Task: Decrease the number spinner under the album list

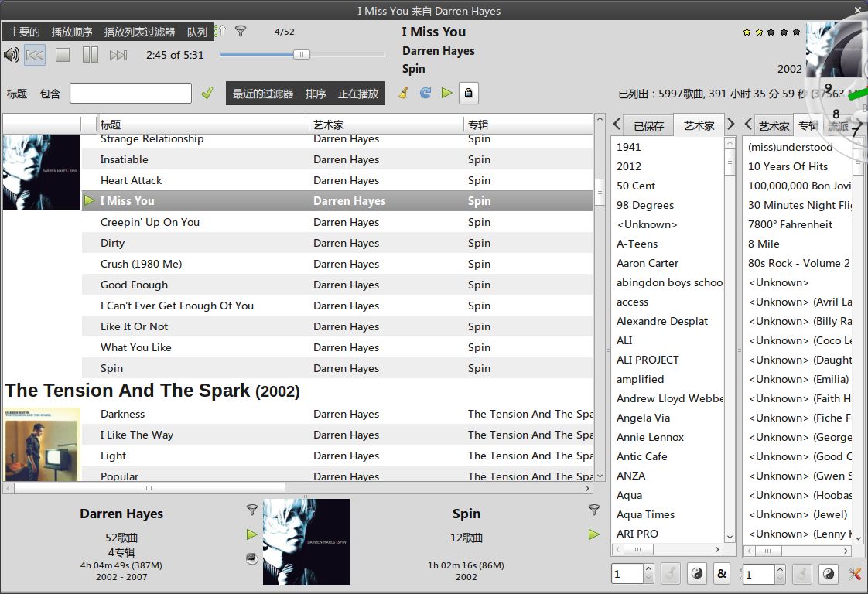Action: (781, 579)
